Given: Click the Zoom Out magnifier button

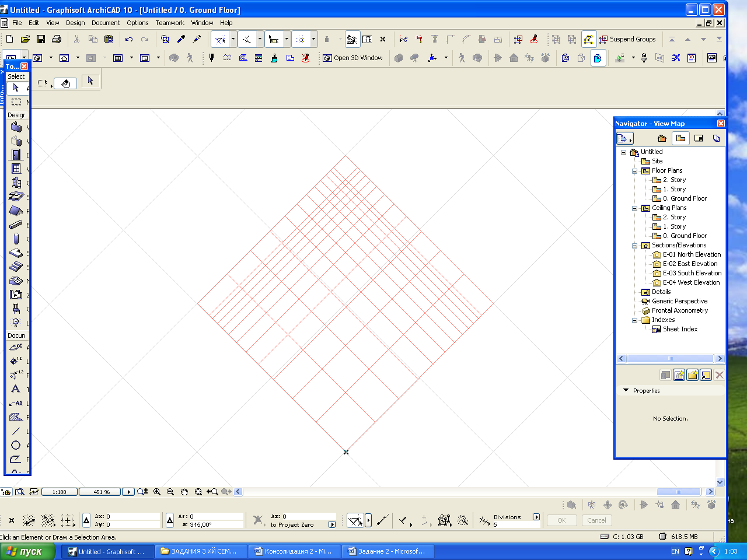Looking at the screenshot, I should [x=170, y=492].
